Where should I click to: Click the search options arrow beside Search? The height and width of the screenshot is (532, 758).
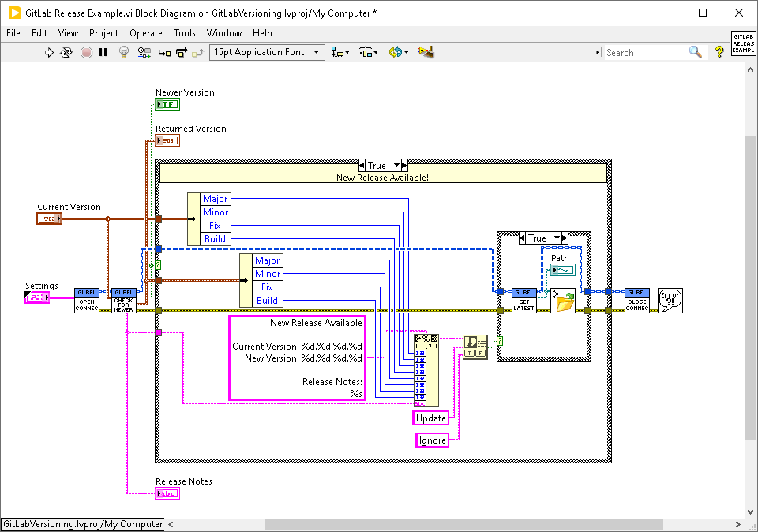pos(599,52)
